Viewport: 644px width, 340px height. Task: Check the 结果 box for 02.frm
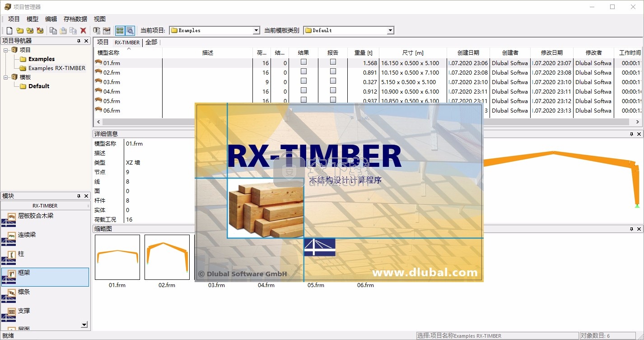303,71
